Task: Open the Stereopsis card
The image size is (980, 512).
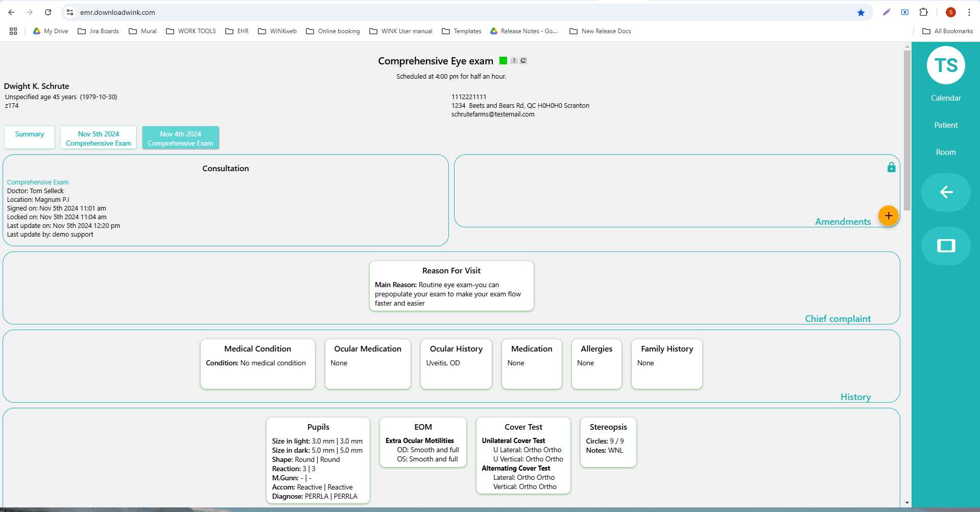Action: click(608, 443)
